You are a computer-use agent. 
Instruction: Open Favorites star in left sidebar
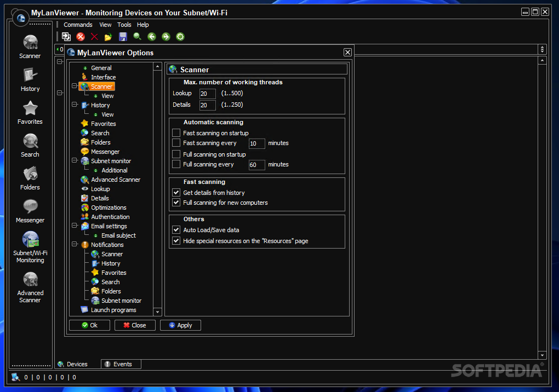point(30,113)
